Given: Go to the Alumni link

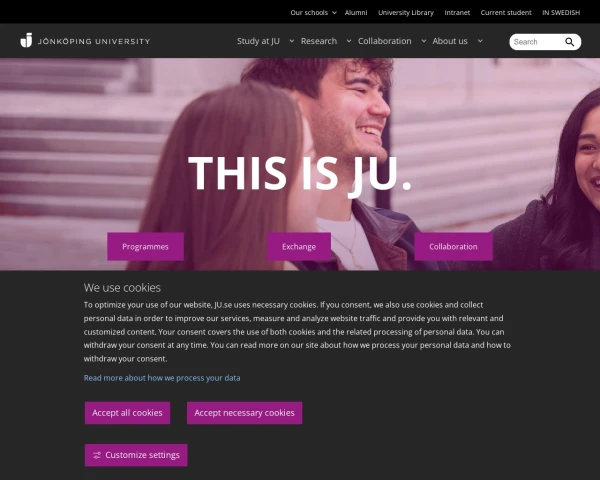Looking at the screenshot, I should tap(356, 13).
